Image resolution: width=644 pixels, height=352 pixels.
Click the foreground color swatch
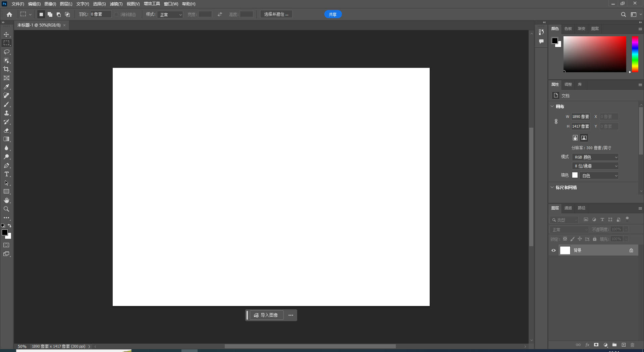pyautogui.click(x=5, y=232)
